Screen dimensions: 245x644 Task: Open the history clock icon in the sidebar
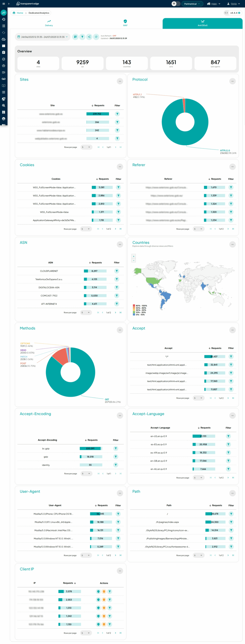point(4,19)
